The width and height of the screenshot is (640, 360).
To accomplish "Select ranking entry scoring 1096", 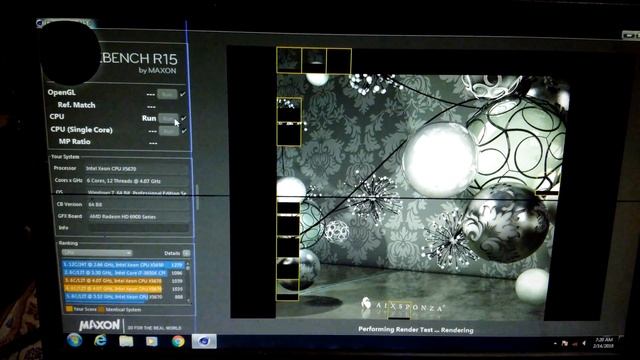I will click(x=123, y=273).
